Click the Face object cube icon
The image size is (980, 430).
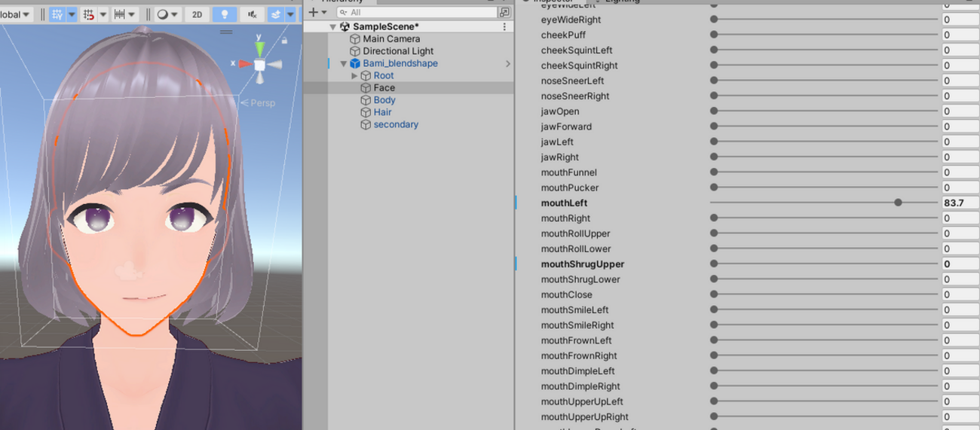(366, 88)
